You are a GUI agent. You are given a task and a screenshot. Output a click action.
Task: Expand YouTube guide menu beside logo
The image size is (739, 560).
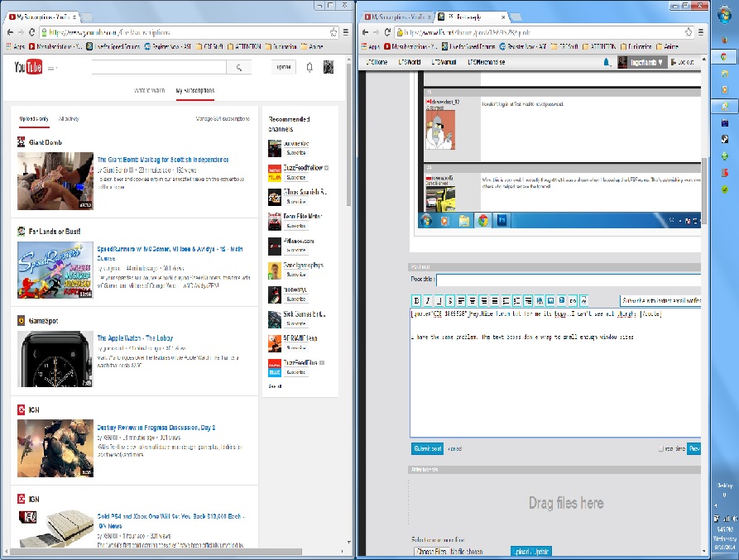coord(52,69)
